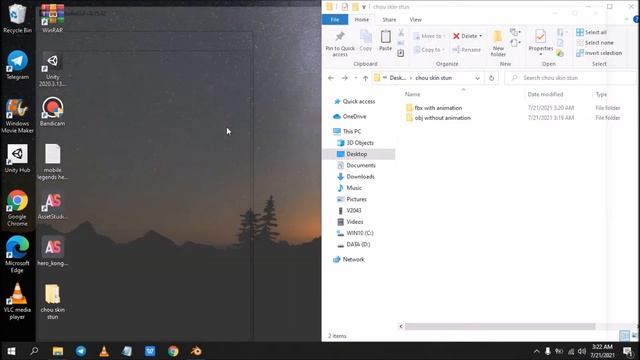Select the 'fbx with animation' folder
Screen dimensions: 640x360
pos(434,108)
